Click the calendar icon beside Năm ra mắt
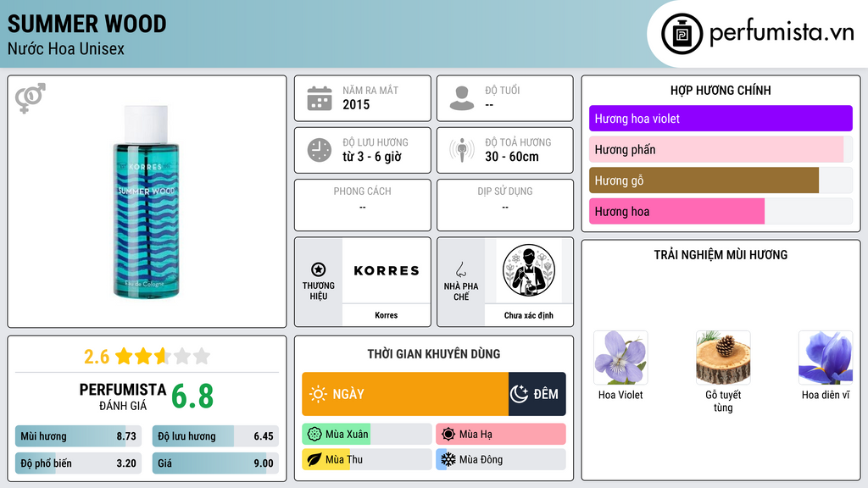The width and height of the screenshot is (868, 488). pyautogui.click(x=320, y=98)
